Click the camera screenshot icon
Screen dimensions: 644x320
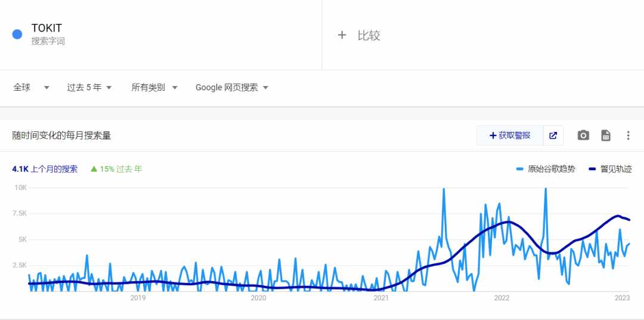tap(583, 136)
